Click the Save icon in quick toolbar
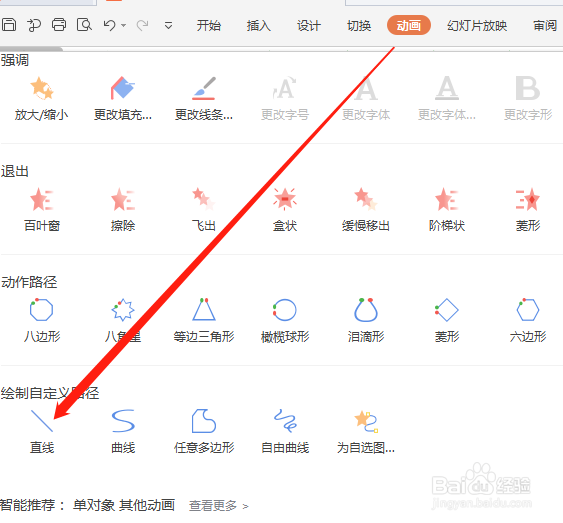Screen dimensions: 563x523 point(9,25)
